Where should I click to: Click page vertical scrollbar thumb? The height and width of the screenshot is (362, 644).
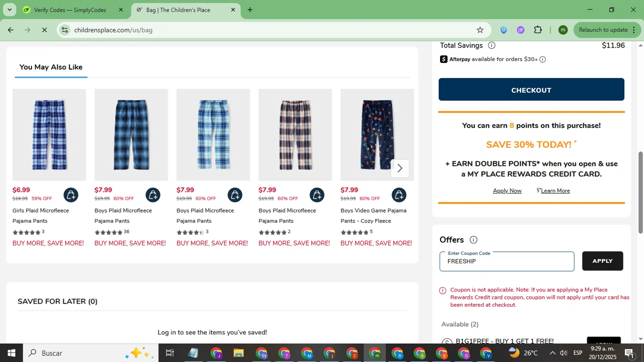641,192
